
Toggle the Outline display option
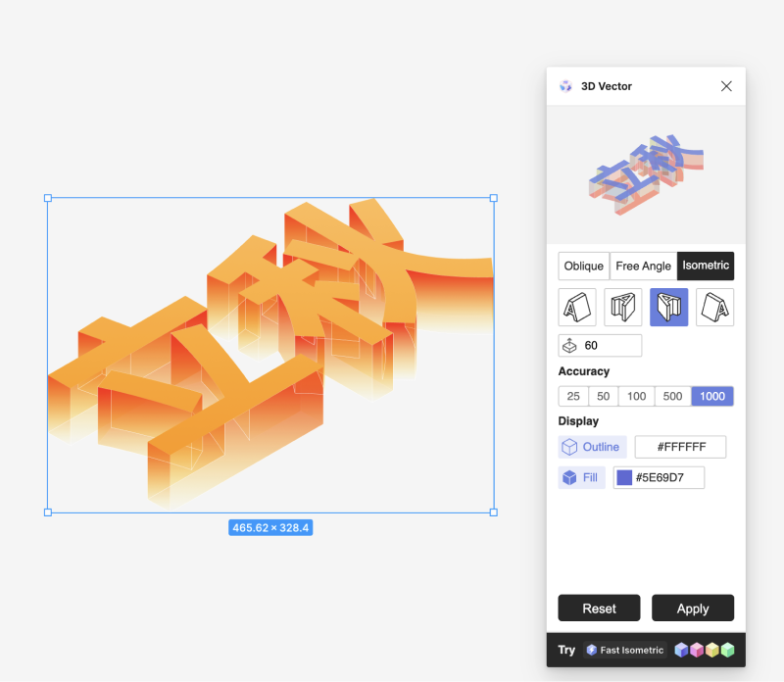pos(592,447)
